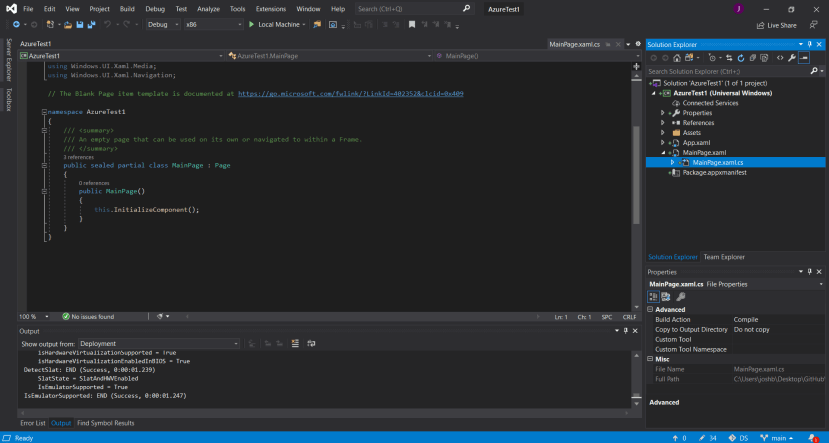Collapse MainPage.xaml node in Solution Explorer

point(663,153)
